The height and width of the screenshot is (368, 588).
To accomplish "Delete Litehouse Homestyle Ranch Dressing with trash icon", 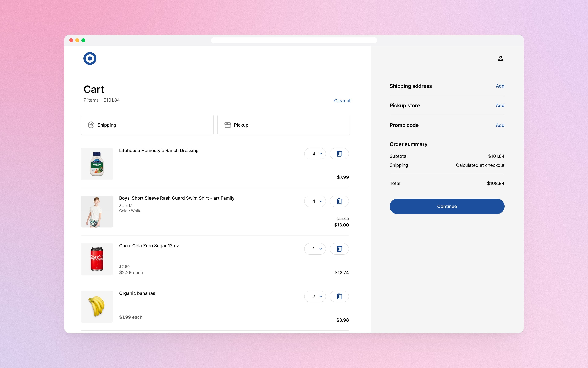I will tap(339, 154).
